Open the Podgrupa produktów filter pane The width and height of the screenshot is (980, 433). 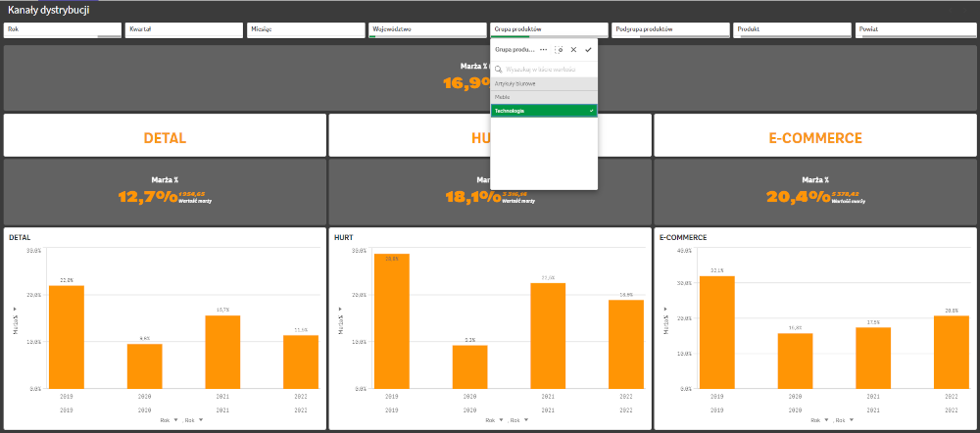(670, 30)
